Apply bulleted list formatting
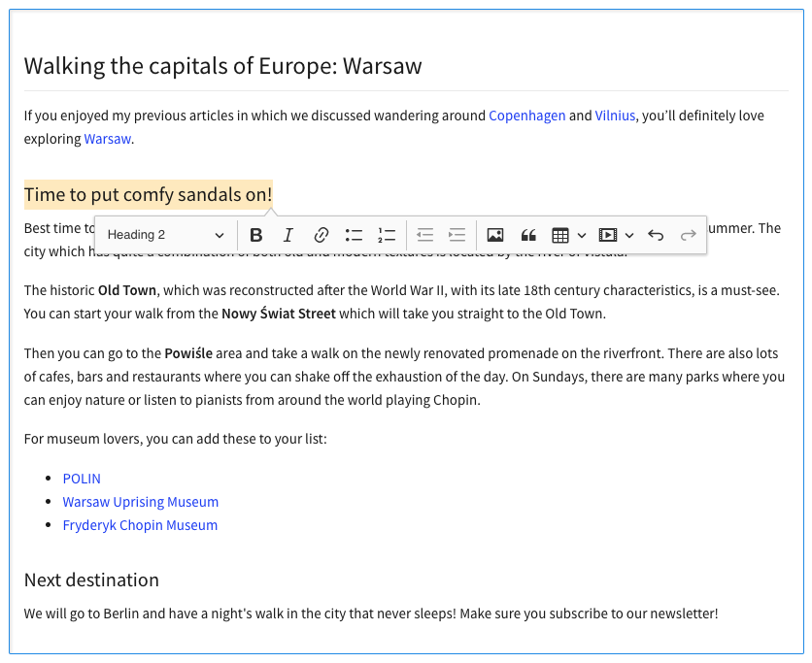 354,235
